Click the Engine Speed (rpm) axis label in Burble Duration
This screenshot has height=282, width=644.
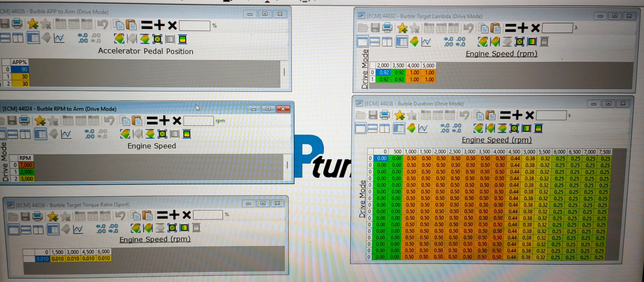497,140
